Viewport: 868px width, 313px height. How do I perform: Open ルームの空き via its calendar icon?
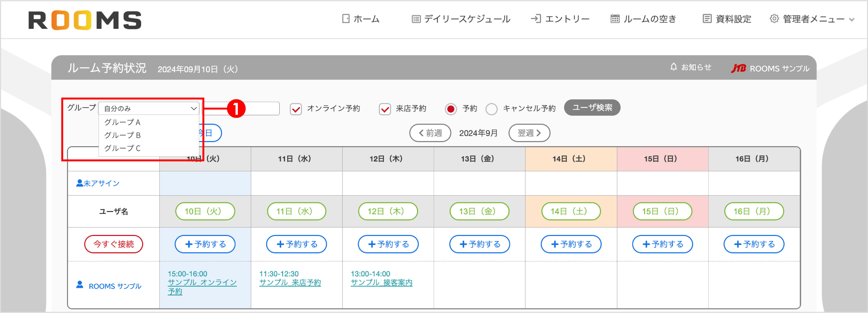(615, 19)
